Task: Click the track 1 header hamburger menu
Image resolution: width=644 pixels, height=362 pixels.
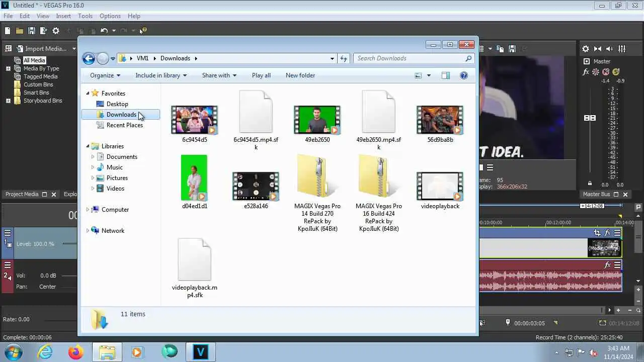Action: [8, 233]
